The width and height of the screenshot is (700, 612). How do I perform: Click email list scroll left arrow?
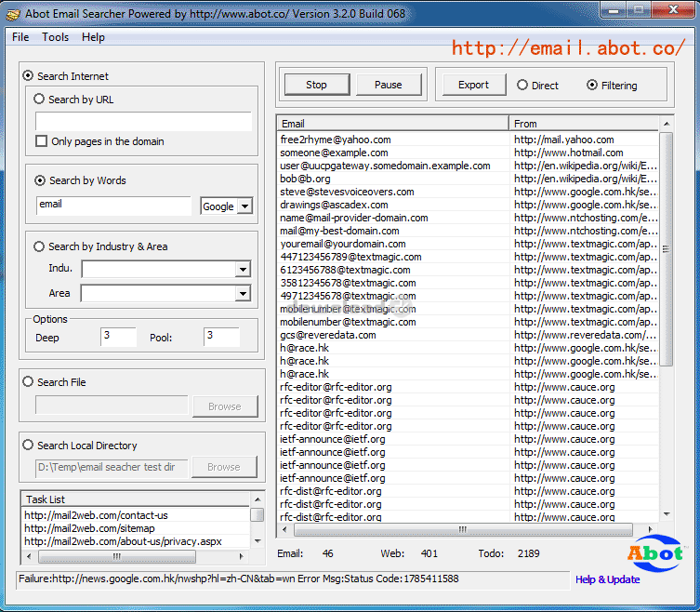pyautogui.click(x=284, y=529)
